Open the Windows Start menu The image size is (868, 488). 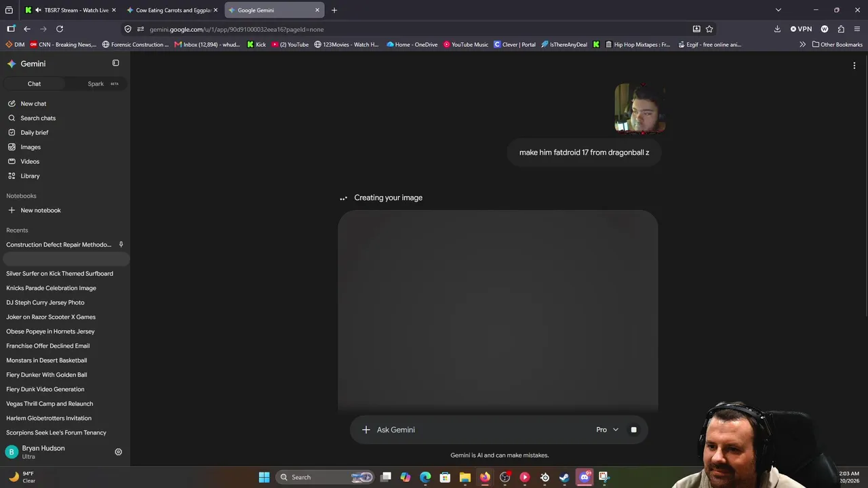[264, 477]
